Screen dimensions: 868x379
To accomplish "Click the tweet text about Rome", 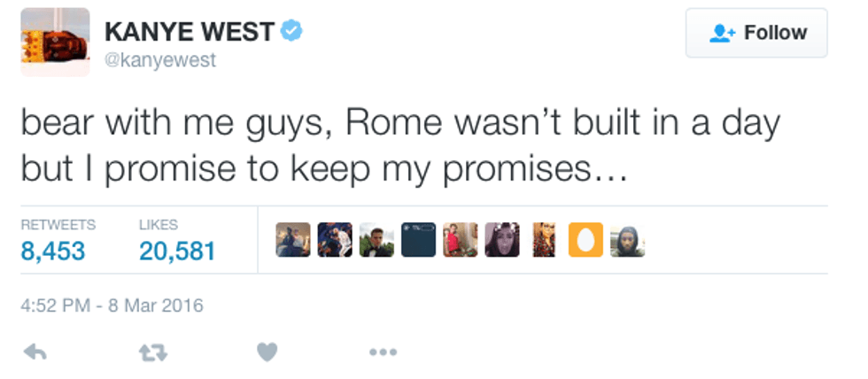I will [400, 144].
